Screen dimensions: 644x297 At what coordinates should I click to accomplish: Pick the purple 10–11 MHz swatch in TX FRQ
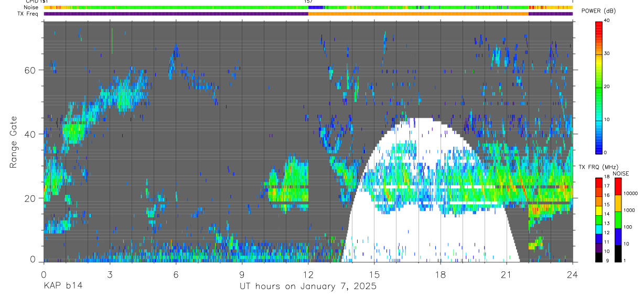click(599, 248)
